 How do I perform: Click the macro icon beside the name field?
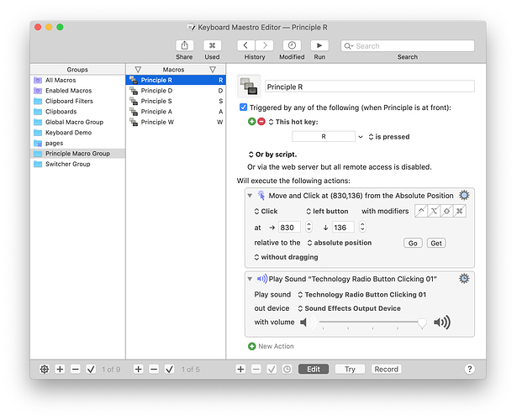click(249, 87)
